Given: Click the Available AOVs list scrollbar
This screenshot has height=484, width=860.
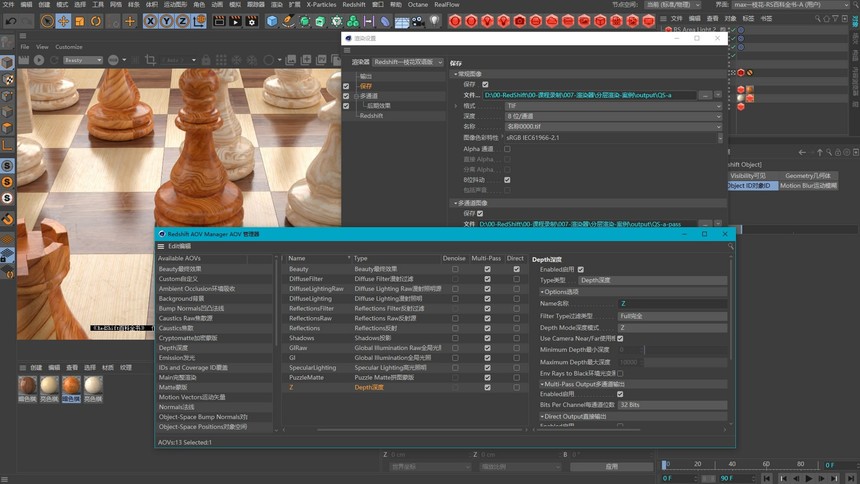Looking at the screenshot, I should tap(276, 303).
